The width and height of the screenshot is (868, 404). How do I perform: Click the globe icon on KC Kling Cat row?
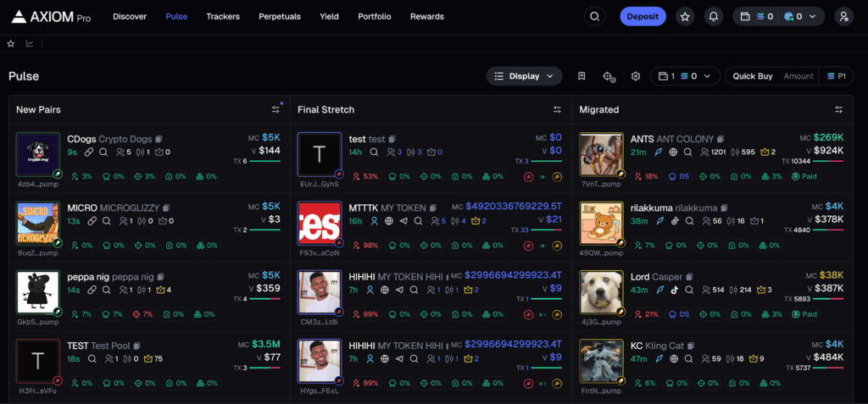tap(673, 358)
